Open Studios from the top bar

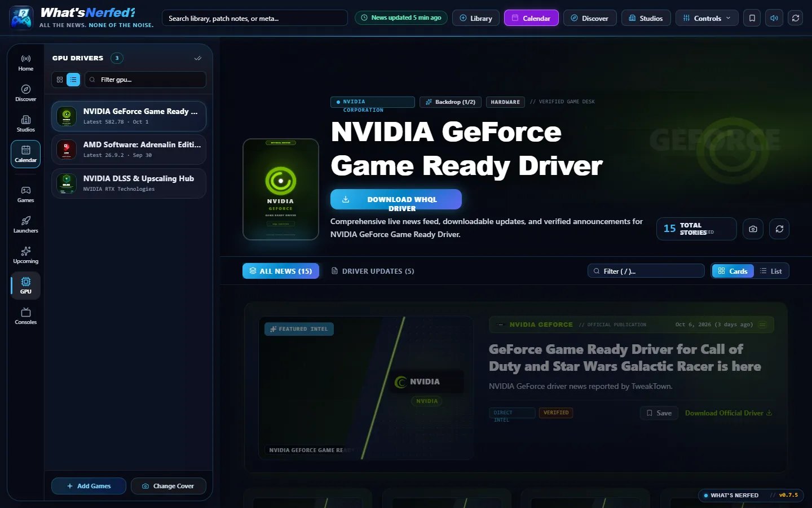pyautogui.click(x=646, y=18)
